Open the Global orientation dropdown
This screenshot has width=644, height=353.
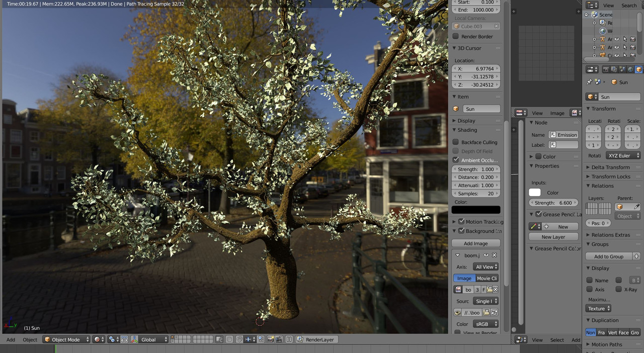coord(153,339)
